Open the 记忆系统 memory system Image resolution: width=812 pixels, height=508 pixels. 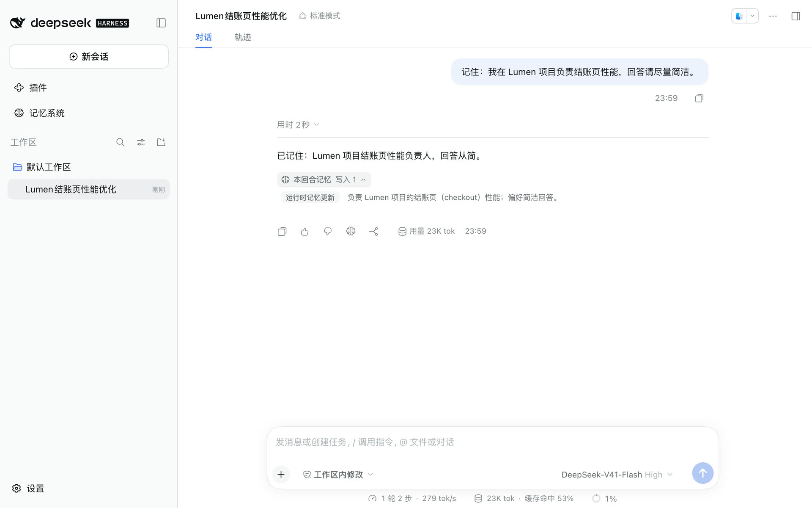tap(39, 113)
